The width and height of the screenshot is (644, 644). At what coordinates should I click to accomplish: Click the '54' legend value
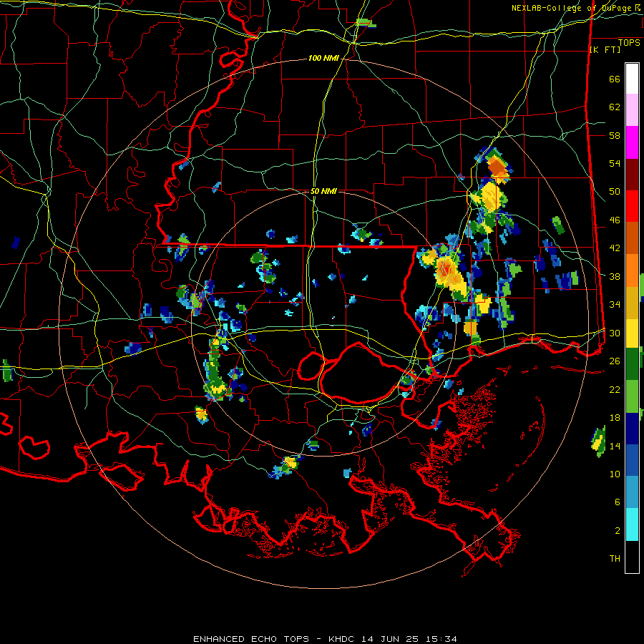615,163
